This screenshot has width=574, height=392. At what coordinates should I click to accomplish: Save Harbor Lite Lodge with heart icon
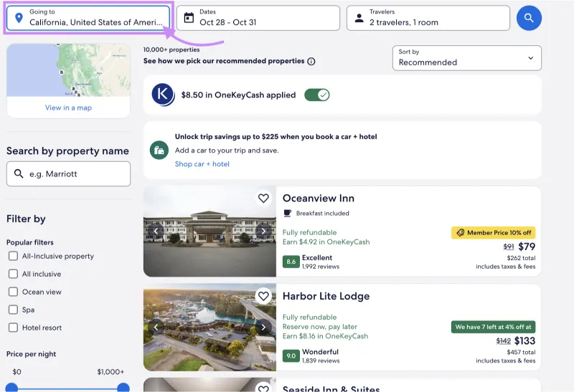263,296
